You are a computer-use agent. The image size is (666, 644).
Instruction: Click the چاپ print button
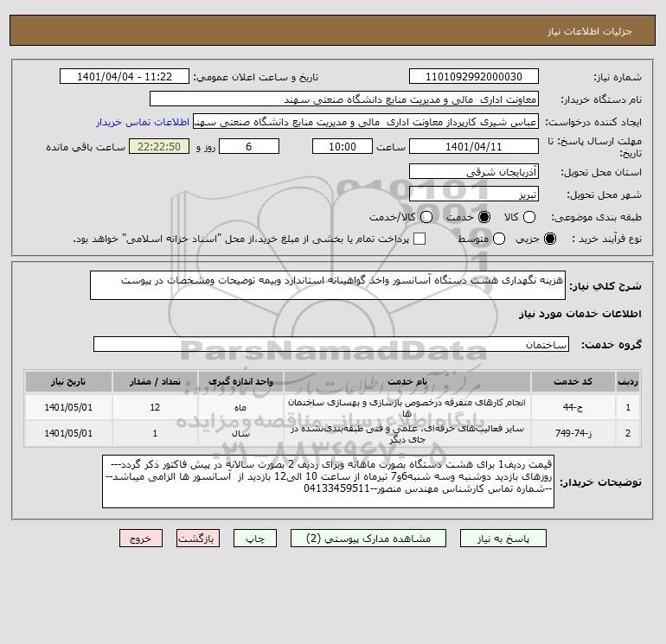255,539
